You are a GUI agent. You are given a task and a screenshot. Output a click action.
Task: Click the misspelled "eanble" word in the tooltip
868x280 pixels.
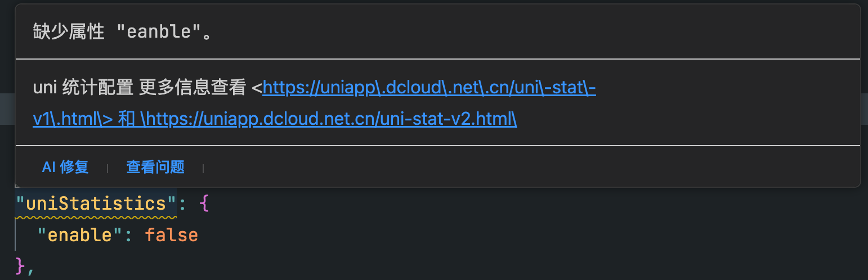click(159, 32)
